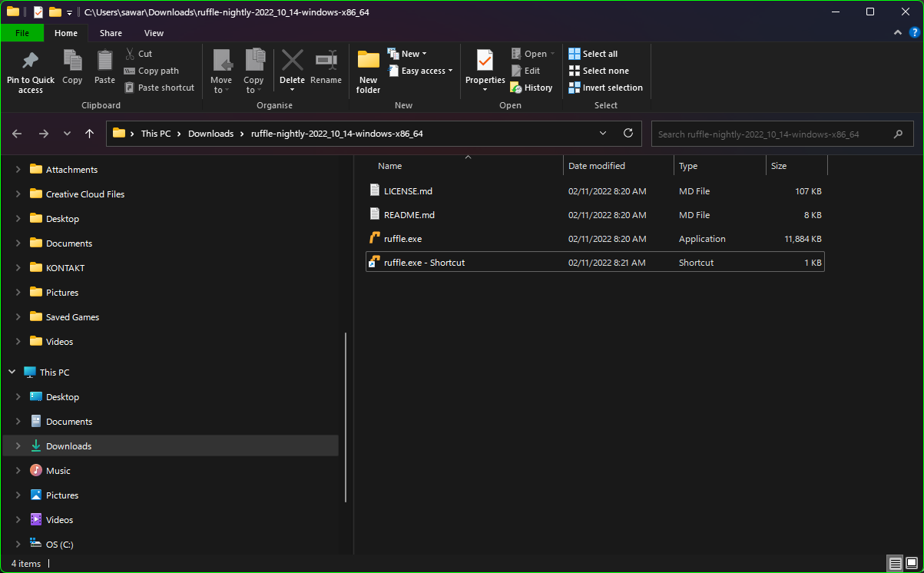This screenshot has height=573, width=924.
Task: Click This PC in address bar
Action: pos(156,134)
